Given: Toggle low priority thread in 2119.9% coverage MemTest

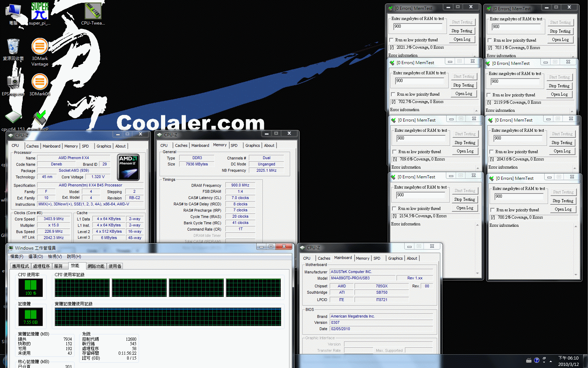Looking at the screenshot, I should coord(489,95).
